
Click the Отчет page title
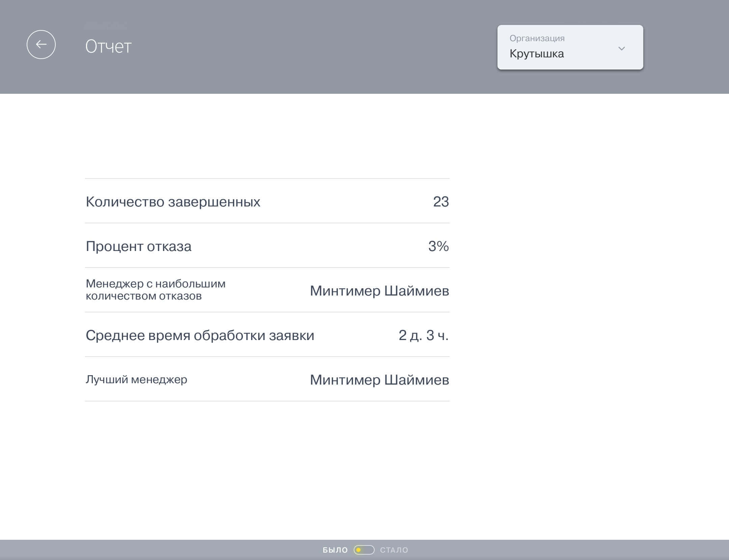click(108, 47)
